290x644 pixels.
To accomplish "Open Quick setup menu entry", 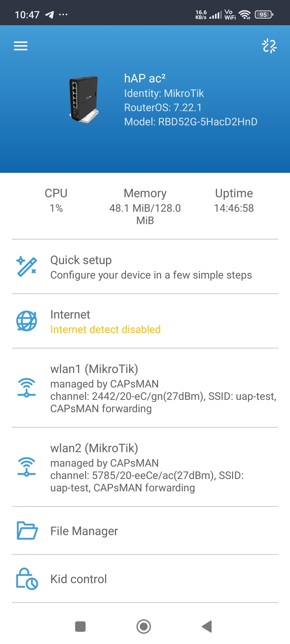I will point(151,267).
